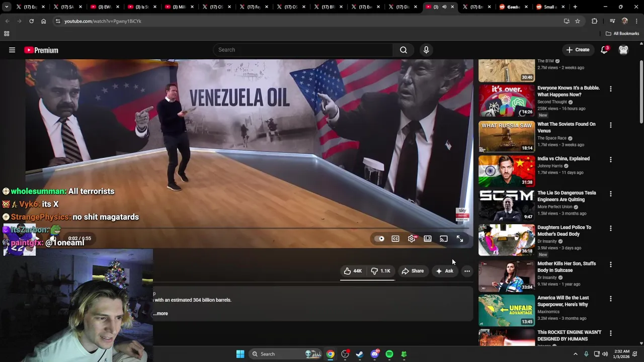Viewport: 644px width, 362px height.
Task: Open Spotify from the taskbar
Action: click(389, 354)
